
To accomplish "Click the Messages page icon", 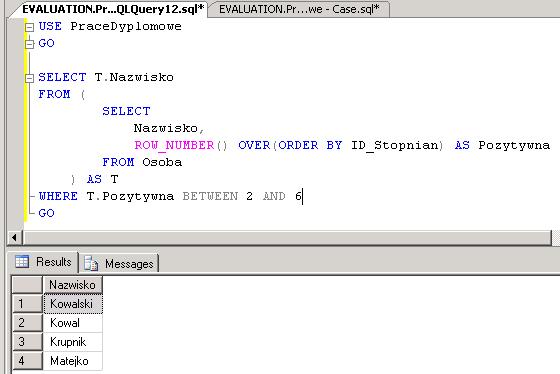I will click(x=91, y=264).
